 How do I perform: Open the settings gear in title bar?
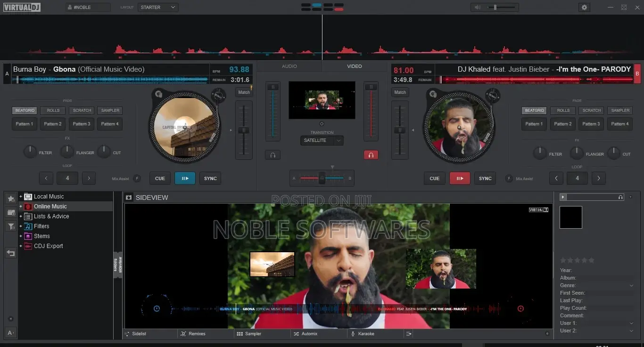point(585,8)
